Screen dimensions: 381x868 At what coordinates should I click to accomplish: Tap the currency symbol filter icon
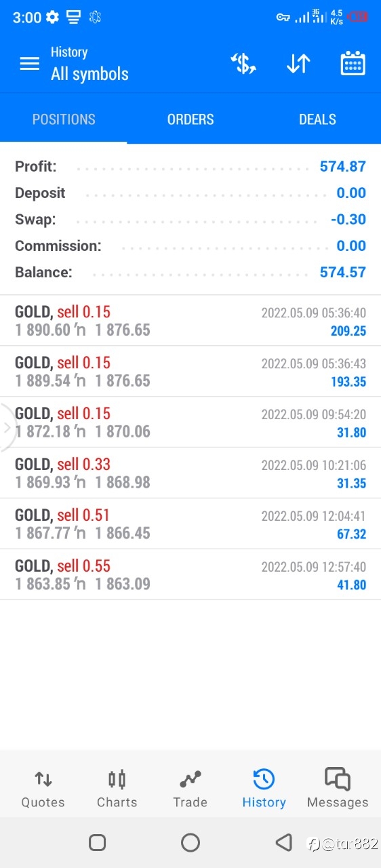pos(243,64)
